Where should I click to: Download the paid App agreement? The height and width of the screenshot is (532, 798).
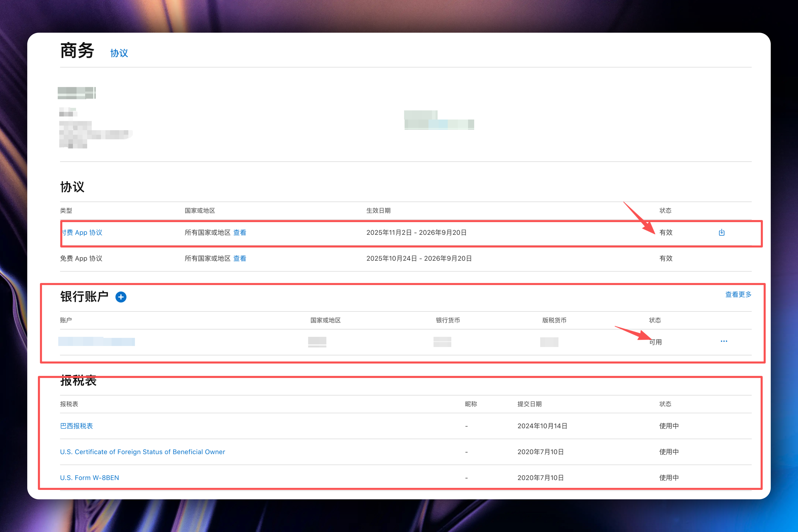[721, 232]
